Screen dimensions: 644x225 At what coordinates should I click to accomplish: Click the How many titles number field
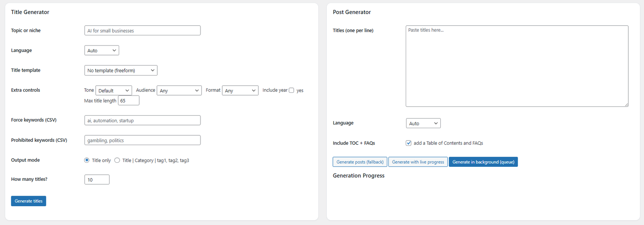[97, 180]
